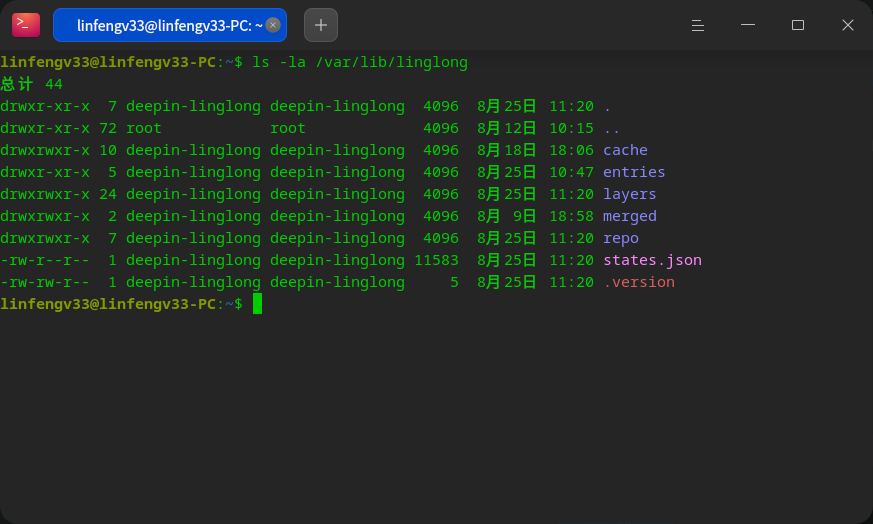Click the 'cache' directory name
The height and width of the screenshot is (524, 873).
625,150
